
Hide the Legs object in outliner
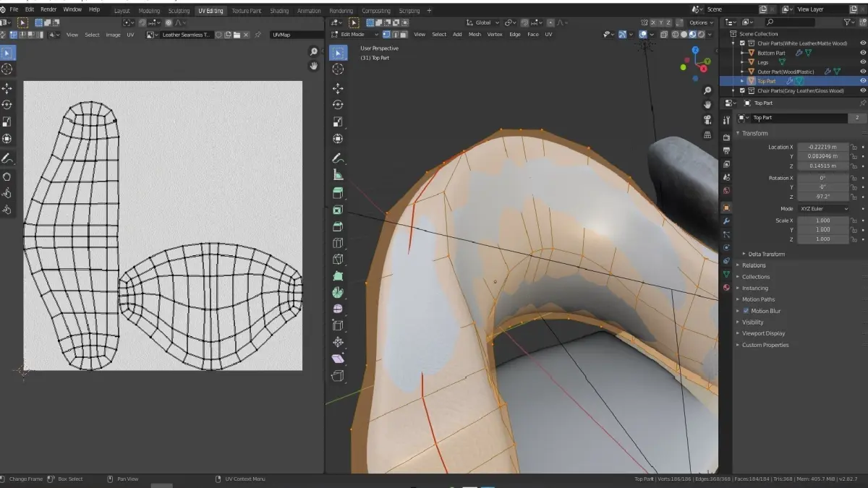pos(862,62)
